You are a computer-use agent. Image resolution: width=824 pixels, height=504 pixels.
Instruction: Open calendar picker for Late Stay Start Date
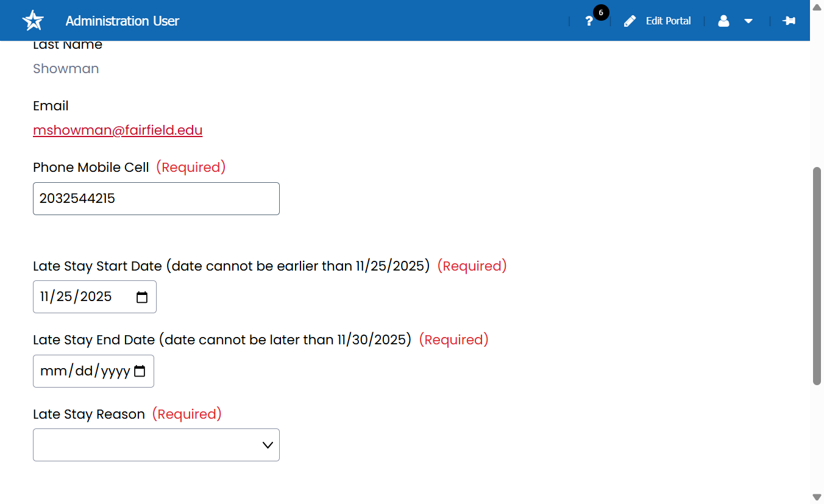[x=142, y=297]
